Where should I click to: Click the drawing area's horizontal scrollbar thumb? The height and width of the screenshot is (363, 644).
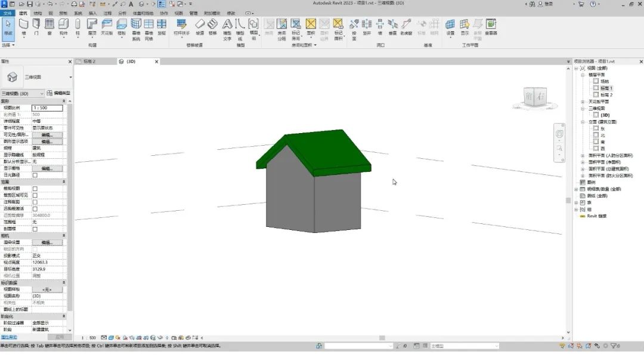tap(382, 338)
